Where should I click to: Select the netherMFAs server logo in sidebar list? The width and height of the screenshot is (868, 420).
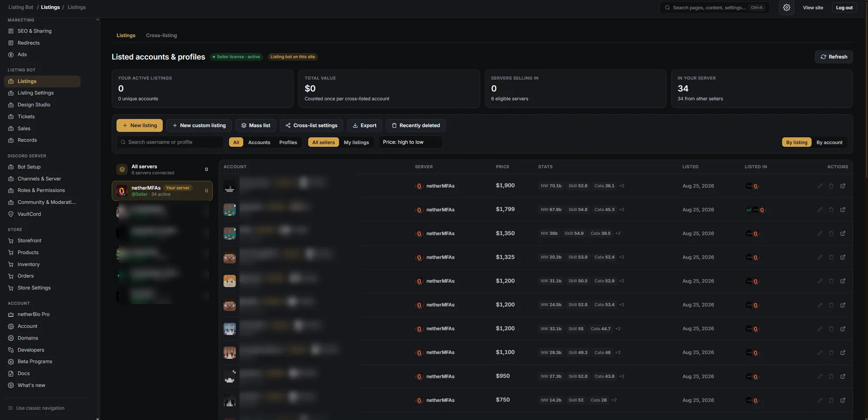tap(122, 190)
